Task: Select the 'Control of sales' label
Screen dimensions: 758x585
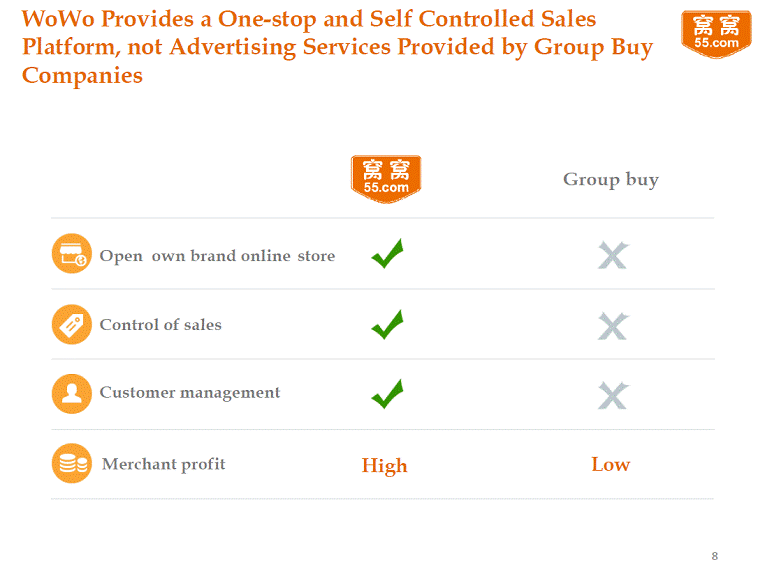Action: (x=160, y=325)
